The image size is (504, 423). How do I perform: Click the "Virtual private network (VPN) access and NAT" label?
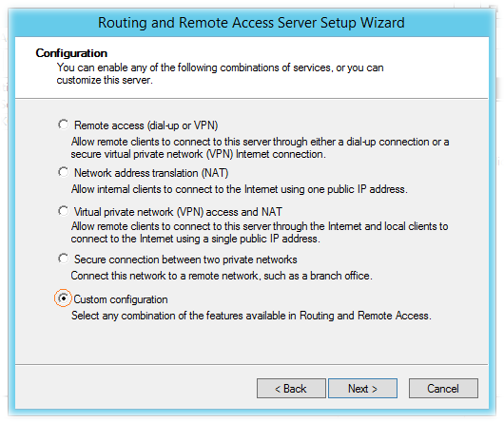click(x=178, y=212)
